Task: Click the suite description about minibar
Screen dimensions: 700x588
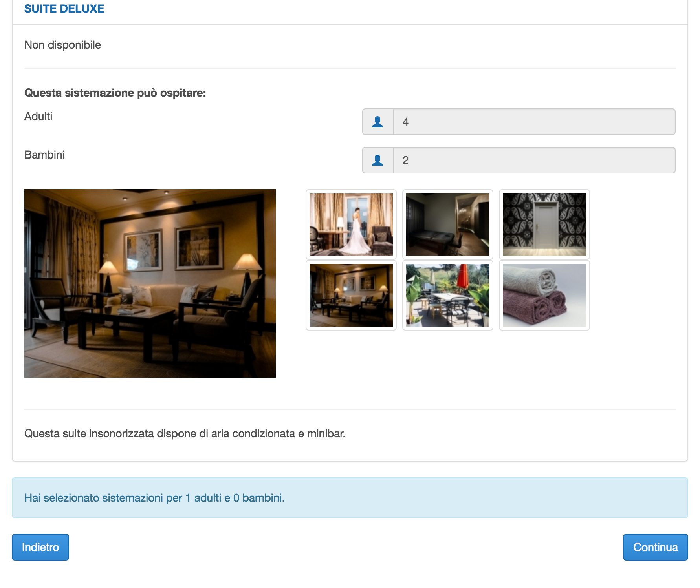Action: click(x=185, y=433)
